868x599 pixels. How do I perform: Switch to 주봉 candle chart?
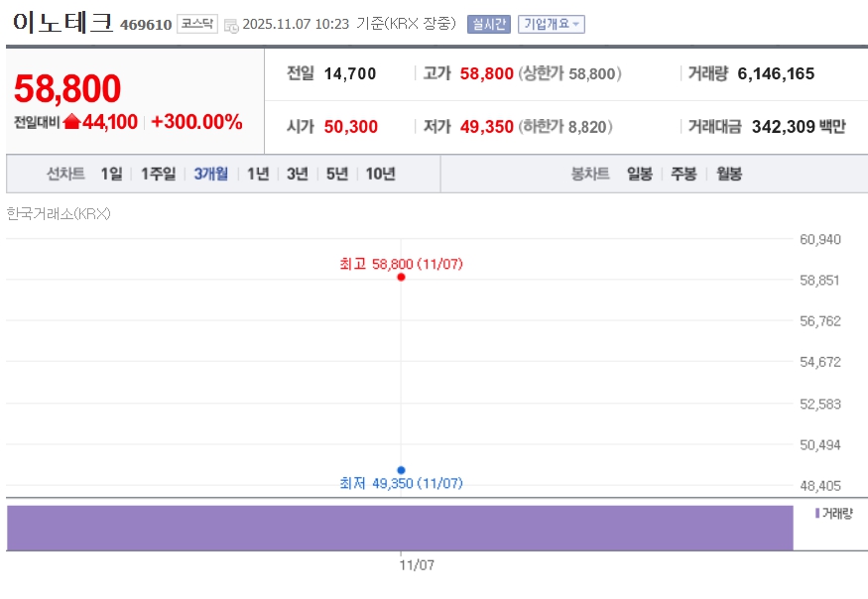coord(682,174)
